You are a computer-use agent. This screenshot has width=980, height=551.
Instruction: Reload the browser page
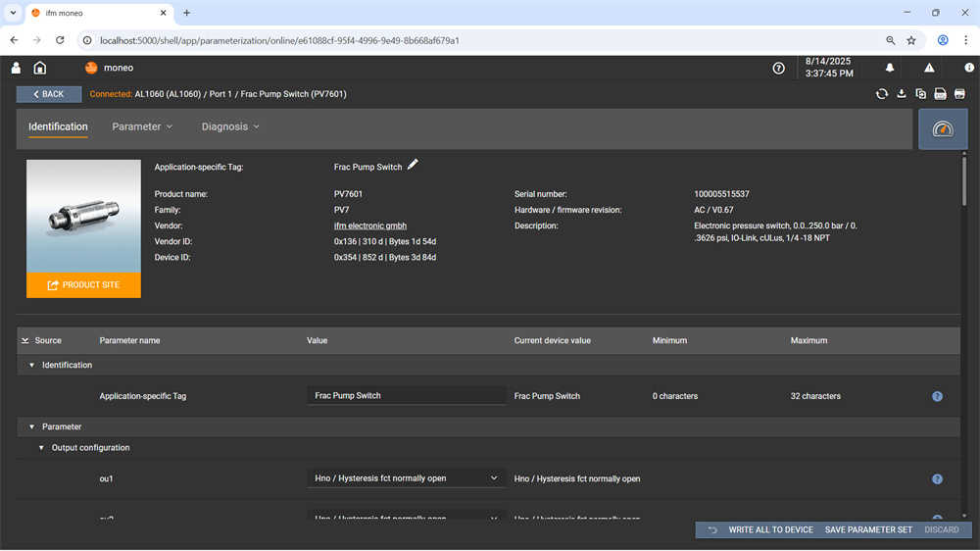60,40
